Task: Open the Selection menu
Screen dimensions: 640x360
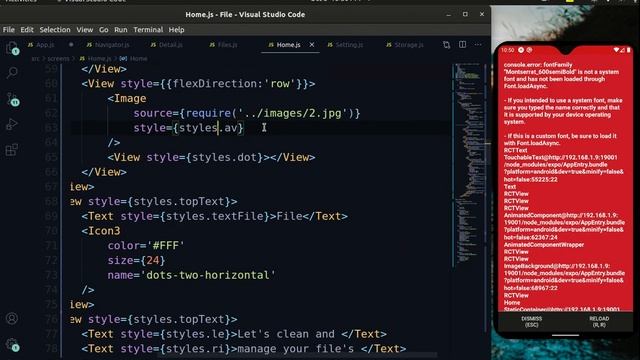Action: pos(55,30)
